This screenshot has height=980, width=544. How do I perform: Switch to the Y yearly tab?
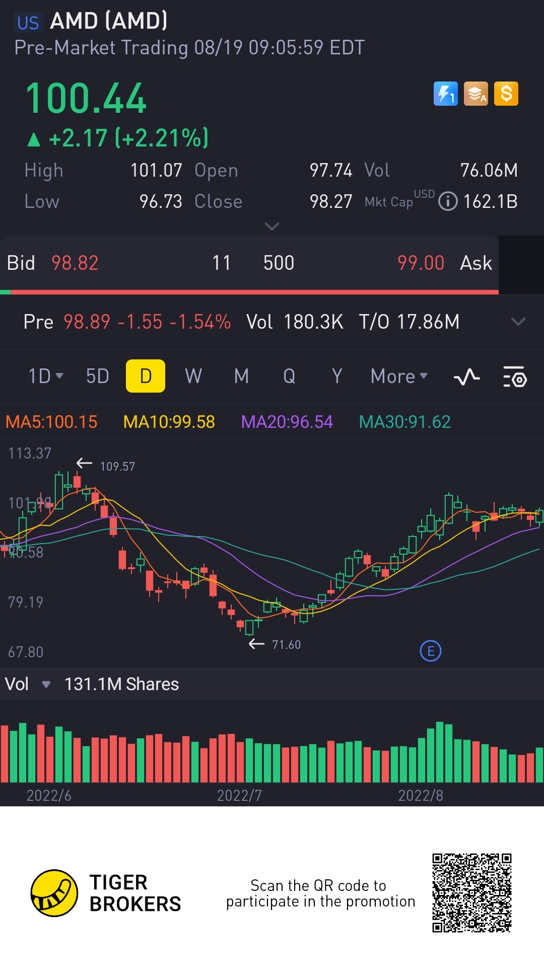(337, 376)
